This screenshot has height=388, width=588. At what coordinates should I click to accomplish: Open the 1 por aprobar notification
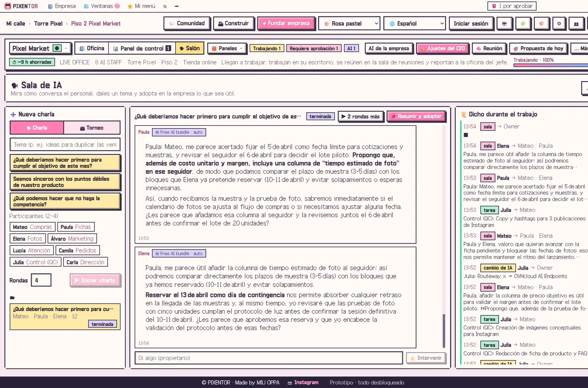[512, 6]
